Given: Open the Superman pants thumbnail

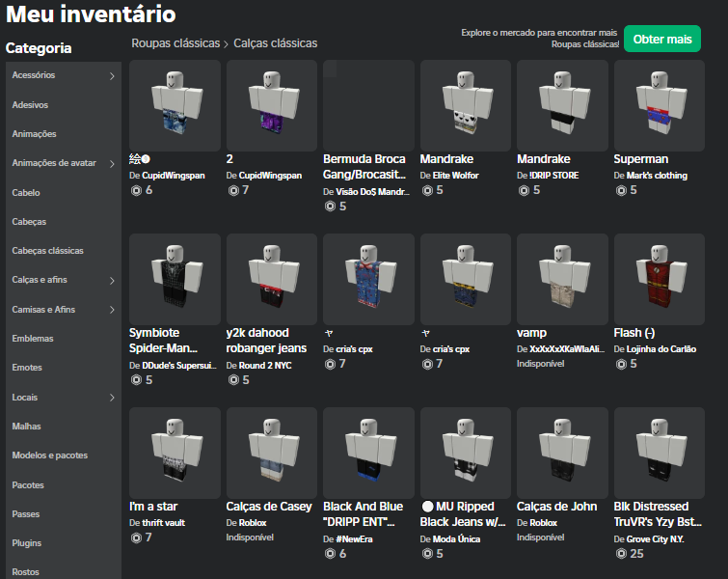Looking at the screenshot, I should [x=660, y=105].
